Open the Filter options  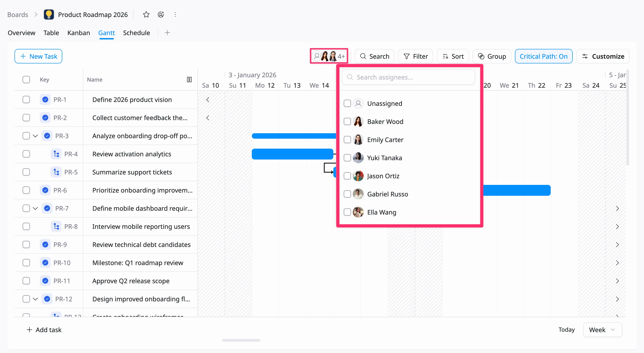[x=416, y=56]
